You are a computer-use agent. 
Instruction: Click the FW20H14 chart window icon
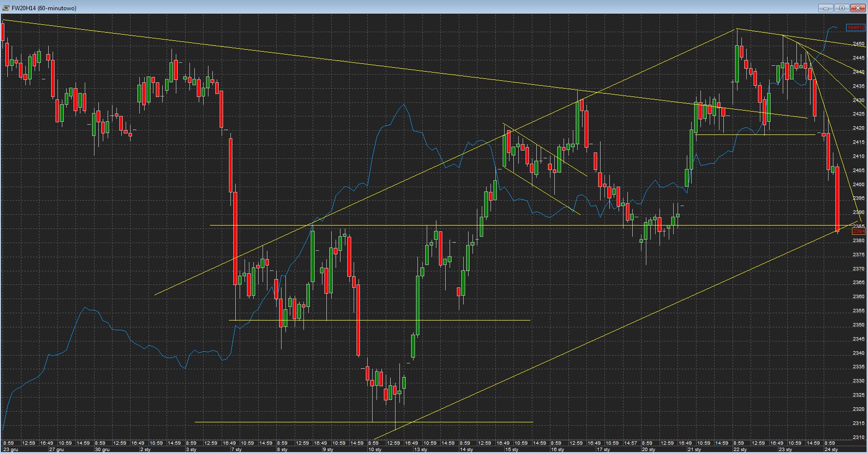[x=6, y=8]
